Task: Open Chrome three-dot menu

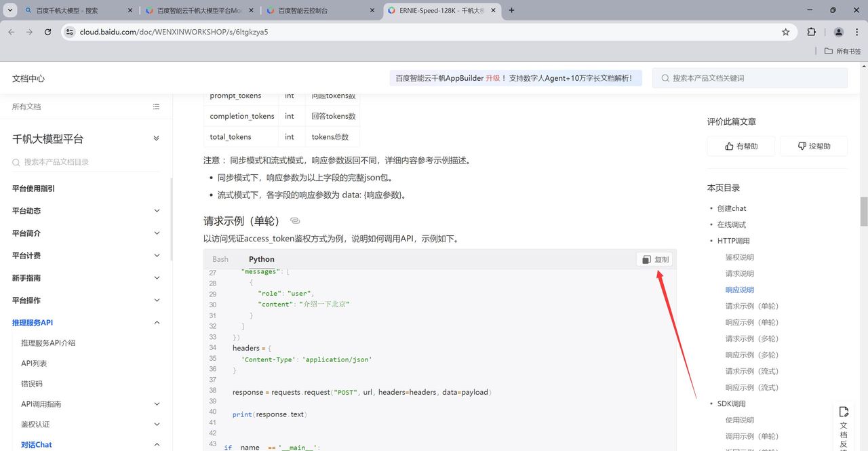Action: click(856, 32)
